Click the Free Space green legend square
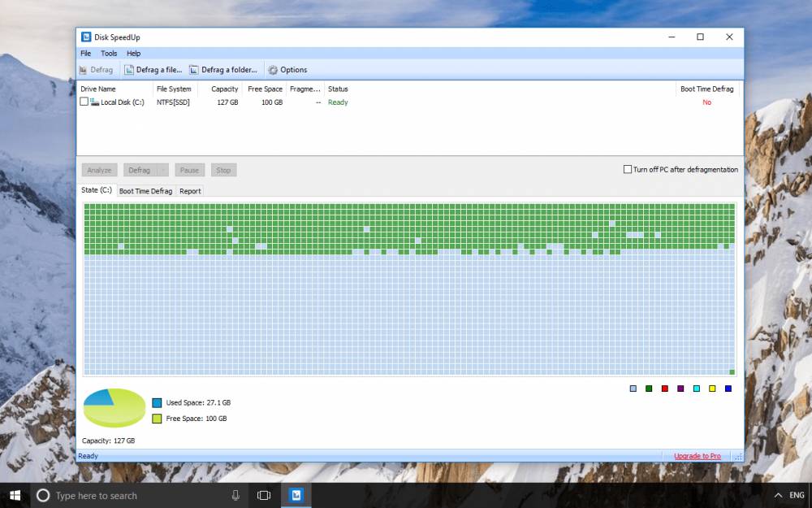 click(x=157, y=419)
